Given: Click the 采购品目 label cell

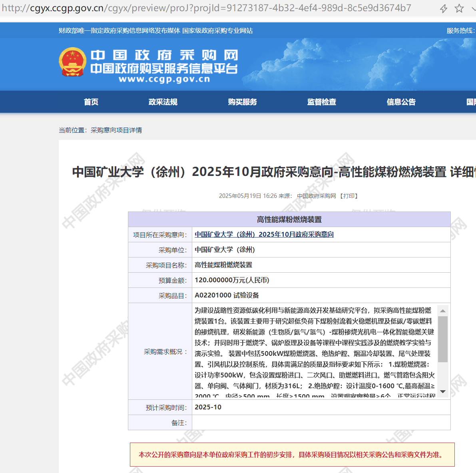Looking at the screenshot, I should click(x=160, y=295).
